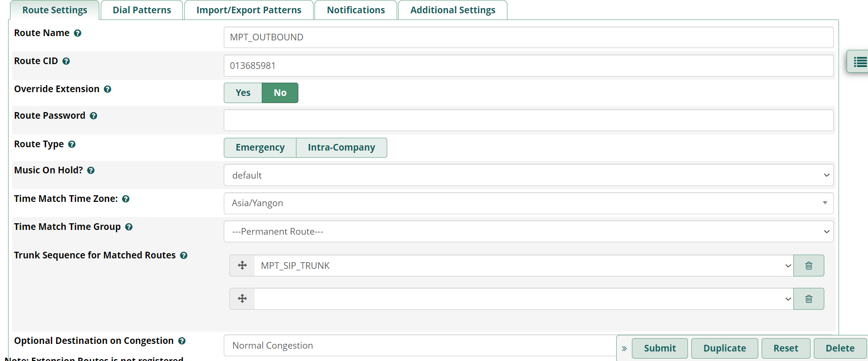868x361 pixels.
Task: Click the Route Name field with MPT_OUTBOUND
Action: 528,38
